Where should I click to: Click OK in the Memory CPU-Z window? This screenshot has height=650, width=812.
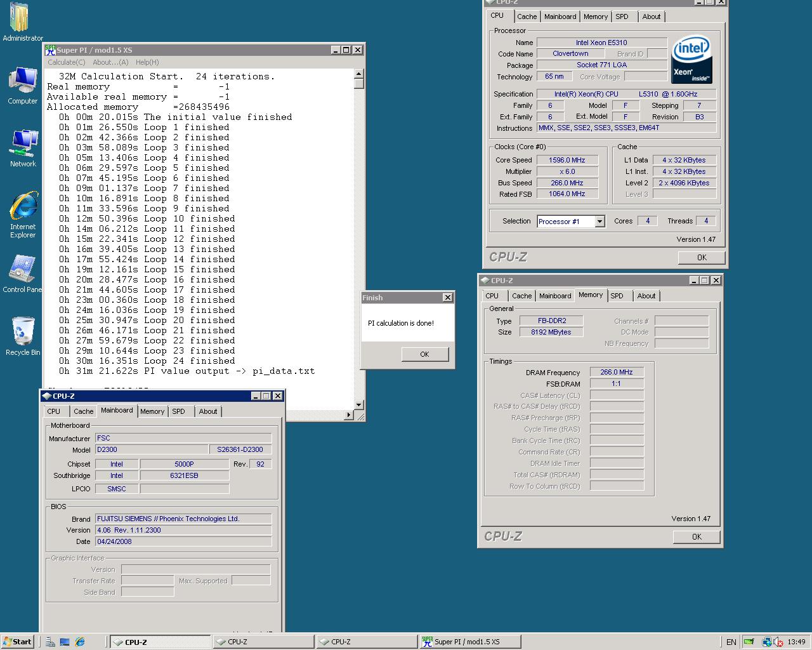[x=697, y=536]
